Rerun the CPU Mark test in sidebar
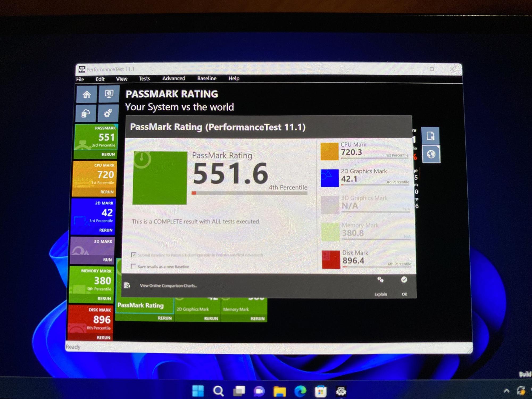 107,192
